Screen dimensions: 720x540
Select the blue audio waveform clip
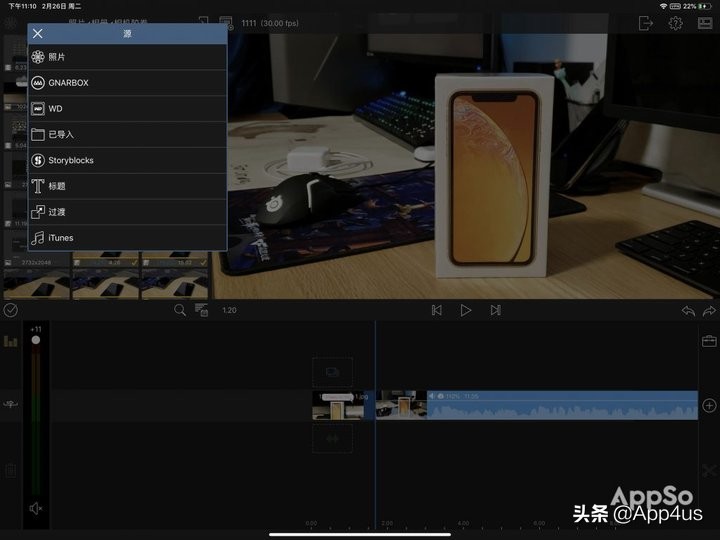(x=562, y=405)
